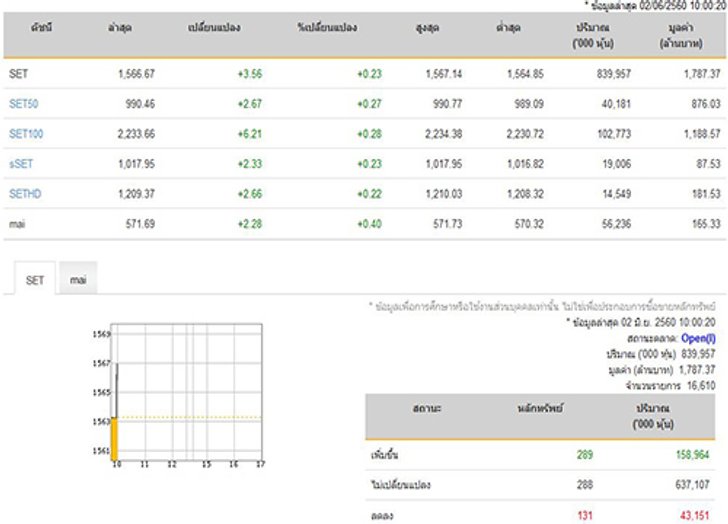The width and height of the screenshot is (728, 524).
Task: Select SETHD change value +2.66
Action: [250, 194]
